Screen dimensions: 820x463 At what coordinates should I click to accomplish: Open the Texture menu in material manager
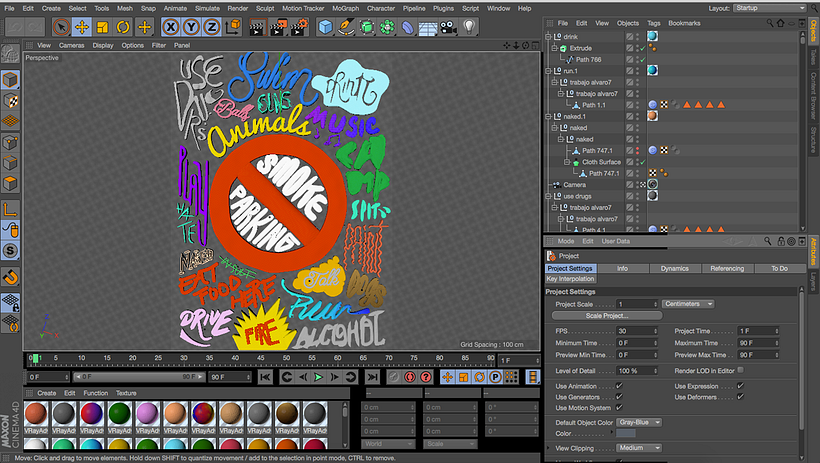click(126, 393)
